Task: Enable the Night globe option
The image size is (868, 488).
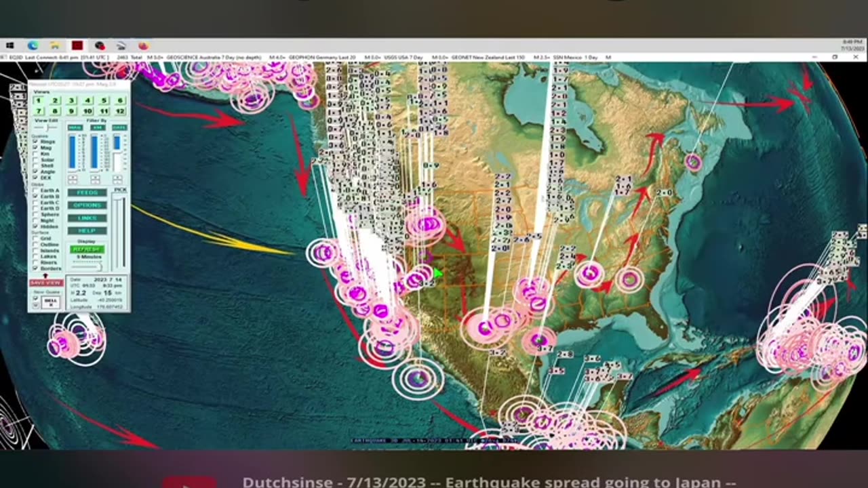Action: (x=35, y=220)
